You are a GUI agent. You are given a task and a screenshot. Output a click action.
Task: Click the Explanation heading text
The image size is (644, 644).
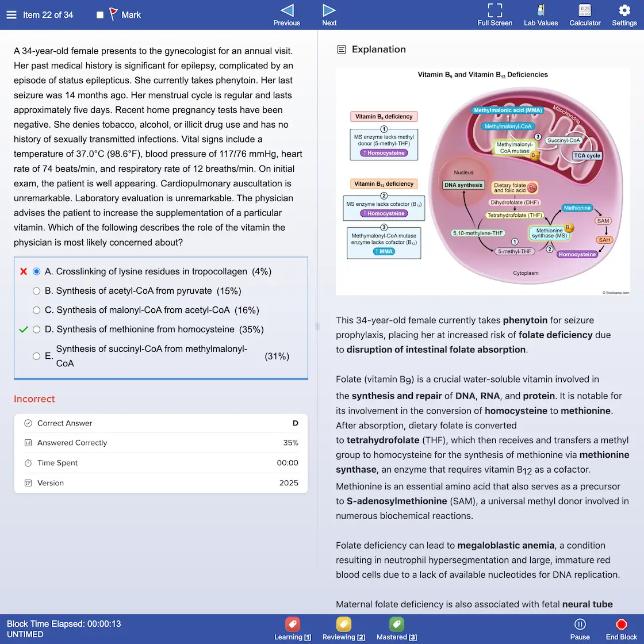click(379, 49)
